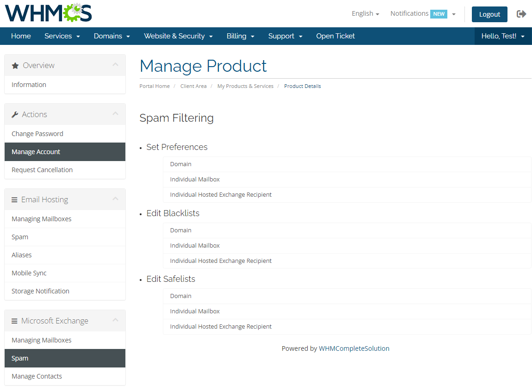Open the Website & Security menu
The width and height of the screenshot is (532, 392).
click(x=179, y=36)
